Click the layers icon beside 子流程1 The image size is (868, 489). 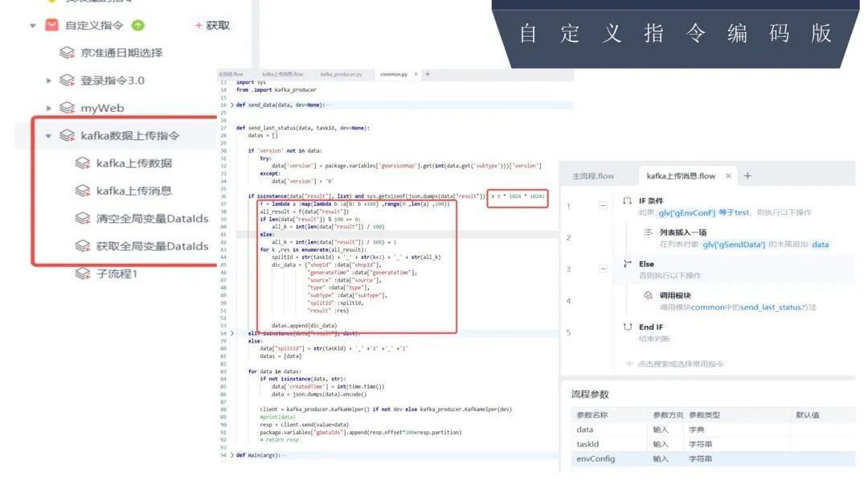click(x=83, y=273)
